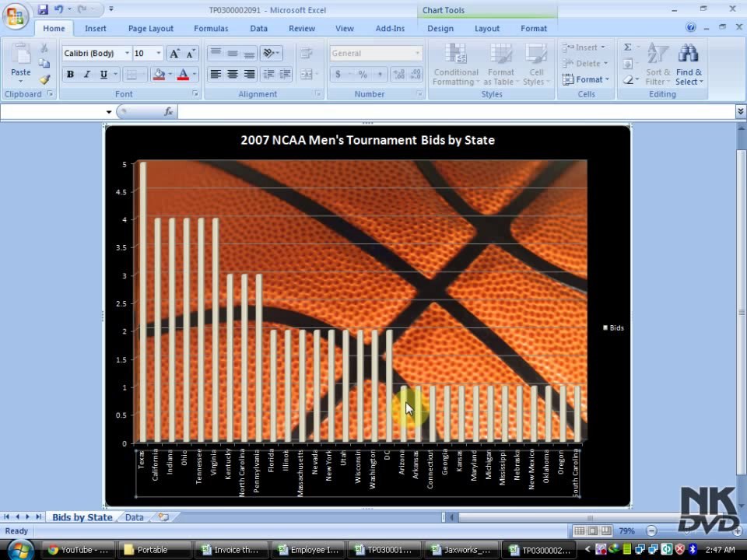747x560 pixels.
Task: Undo the last action
Action: (x=58, y=9)
